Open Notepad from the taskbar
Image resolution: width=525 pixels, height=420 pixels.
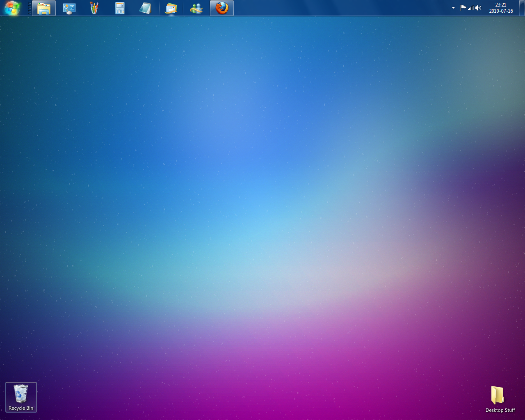click(x=145, y=8)
